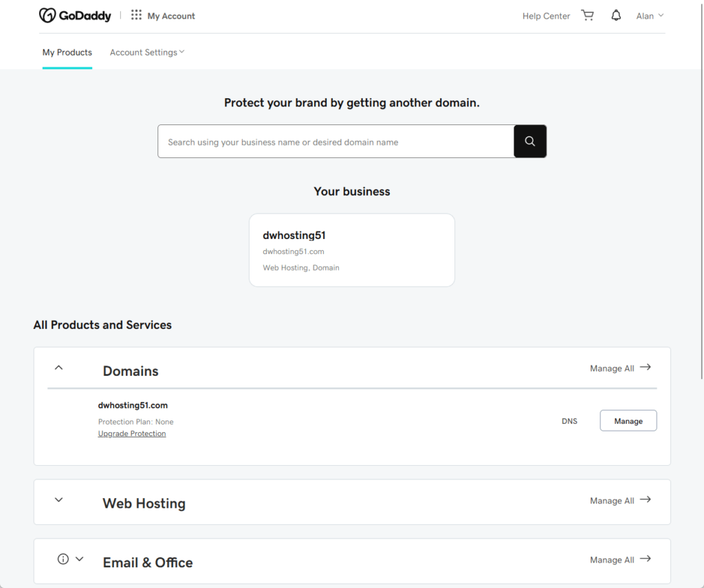The image size is (704, 588).
Task: Click info icon beside Email & Office
Action: (x=63, y=559)
